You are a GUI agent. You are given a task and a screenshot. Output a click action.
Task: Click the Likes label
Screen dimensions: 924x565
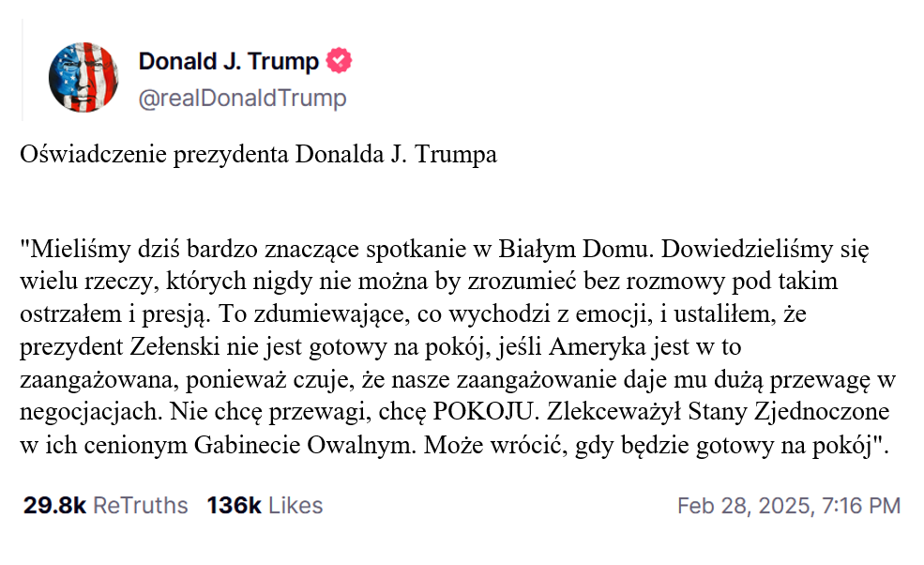click(x=295, y=506)
